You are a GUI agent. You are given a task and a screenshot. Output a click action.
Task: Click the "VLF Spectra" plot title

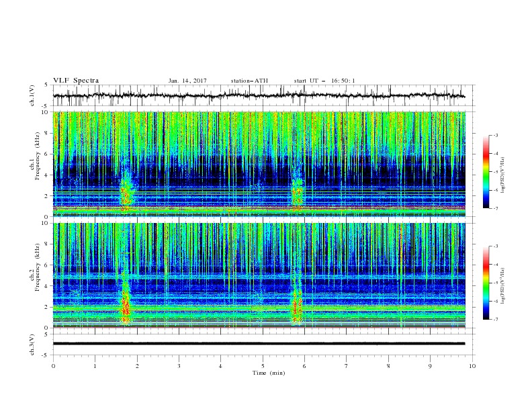point(76,81)
